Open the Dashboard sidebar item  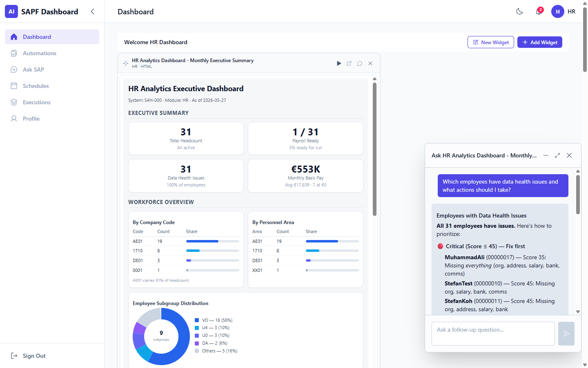click(52, 37)
